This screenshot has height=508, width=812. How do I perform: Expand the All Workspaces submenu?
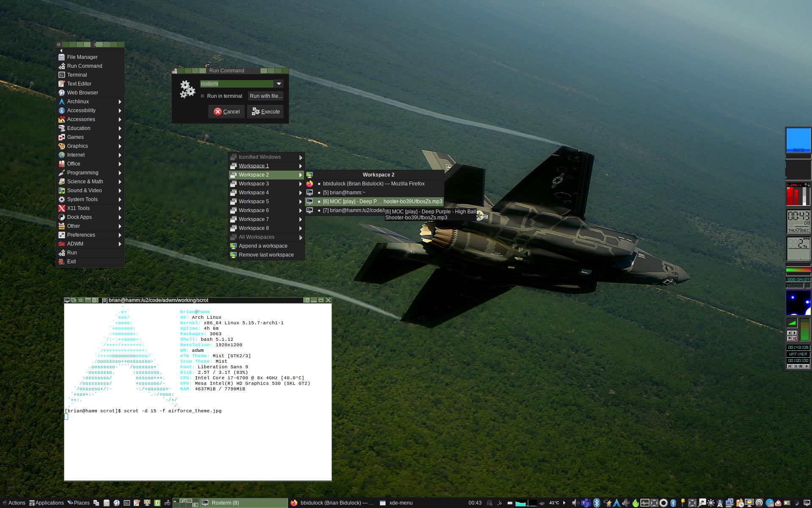click(266, 237)
